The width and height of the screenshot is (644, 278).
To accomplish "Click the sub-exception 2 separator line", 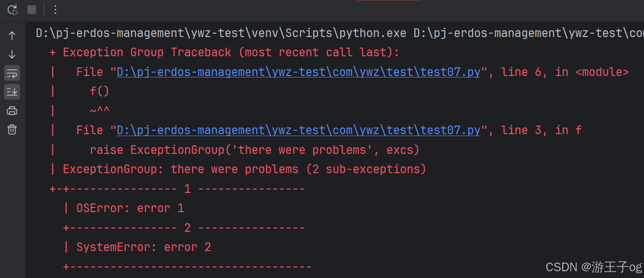I will tap(184, 228).
